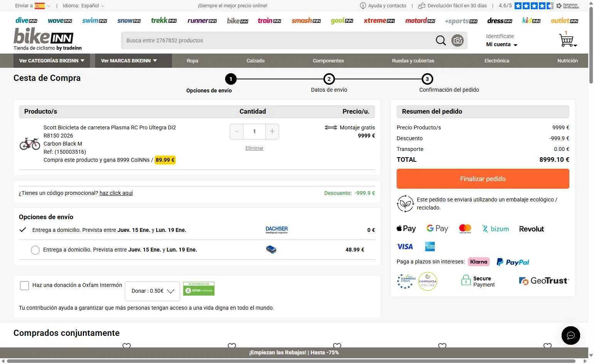Open the Nutrición menu
Screen dimensions: 594x364
click(567, 61)
